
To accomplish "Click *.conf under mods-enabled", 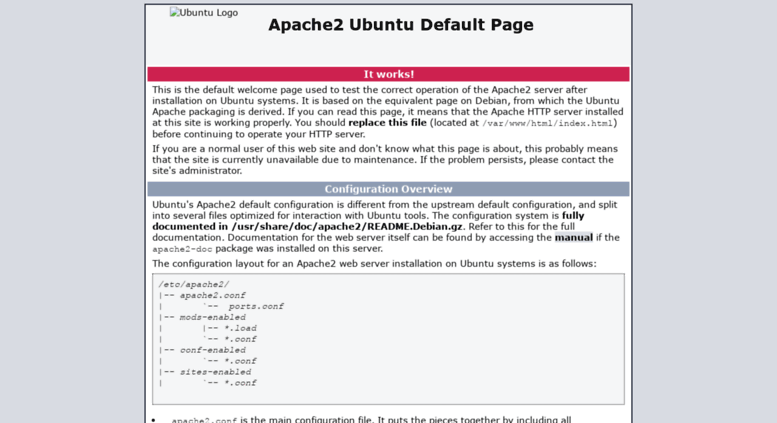I will coord(240,339).
